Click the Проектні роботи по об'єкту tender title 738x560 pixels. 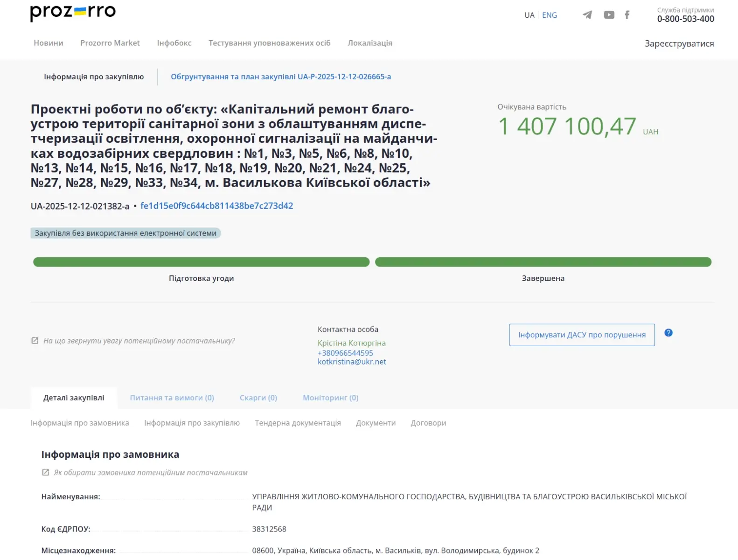[x=234, y=146]
